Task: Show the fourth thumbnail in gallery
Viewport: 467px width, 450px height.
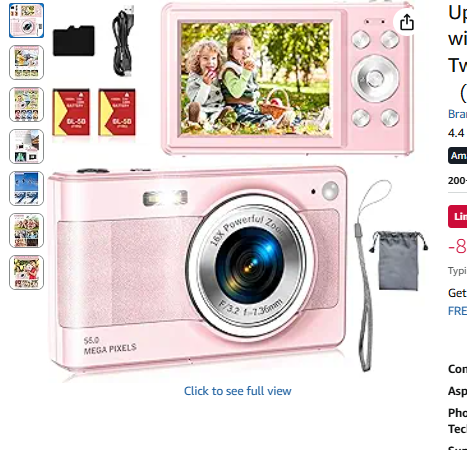Action: (26, 146)
